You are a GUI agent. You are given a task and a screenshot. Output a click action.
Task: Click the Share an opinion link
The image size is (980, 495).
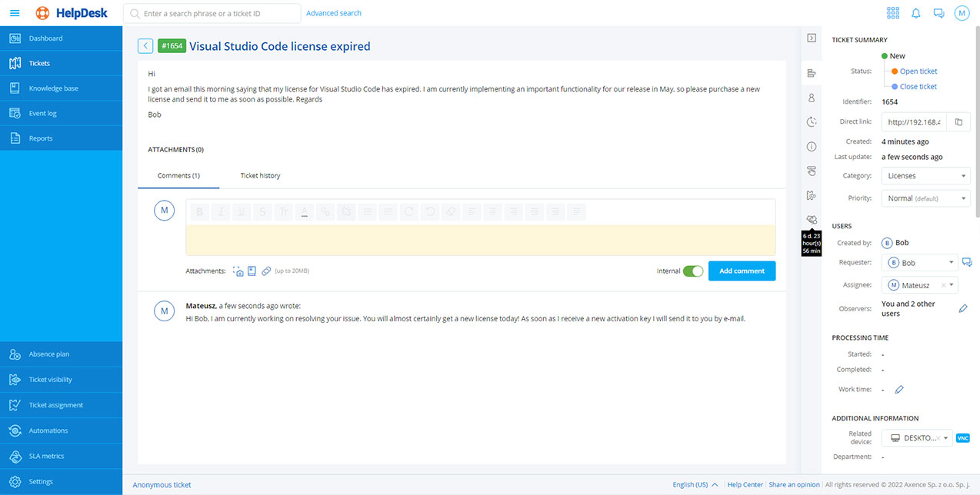point(794,485)
